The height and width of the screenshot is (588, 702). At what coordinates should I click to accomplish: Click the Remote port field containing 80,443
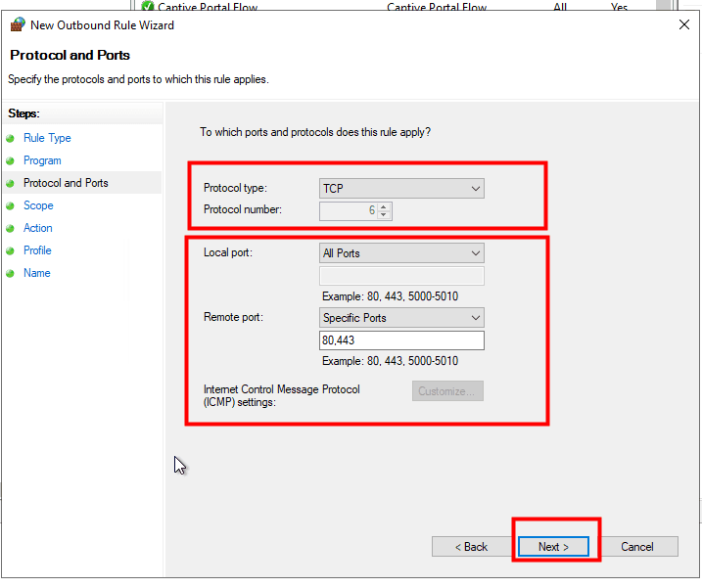pos(401,340)
